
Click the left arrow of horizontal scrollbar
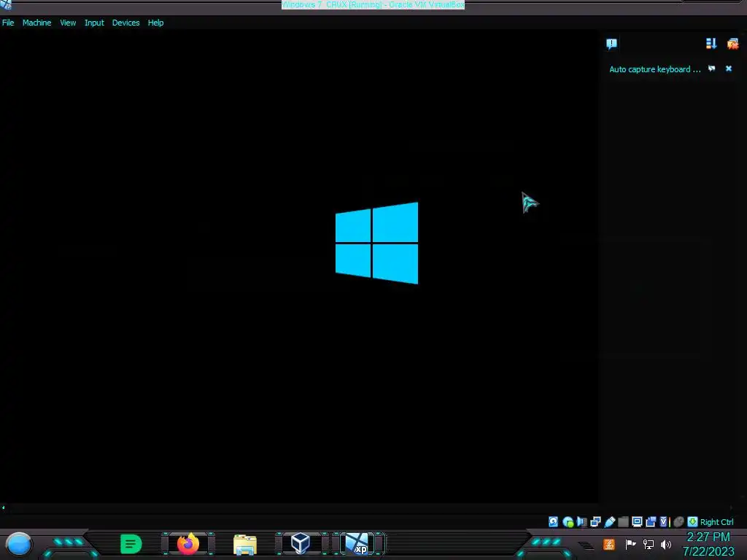[3, 507]
